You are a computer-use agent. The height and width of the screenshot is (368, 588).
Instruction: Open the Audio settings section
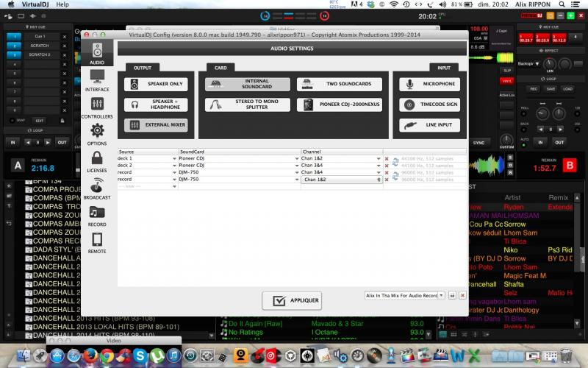coord(97,54)
